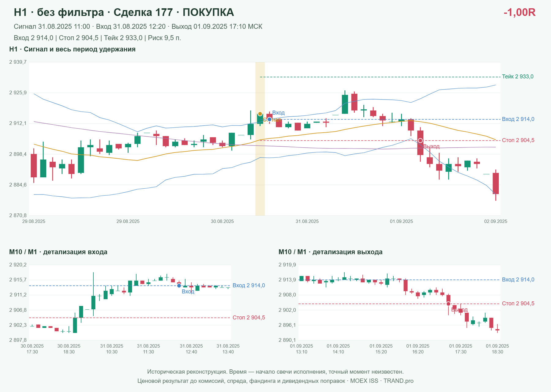
Task: Click the 01.09.2025 13:10 time label
Action: tap(302, 349)
